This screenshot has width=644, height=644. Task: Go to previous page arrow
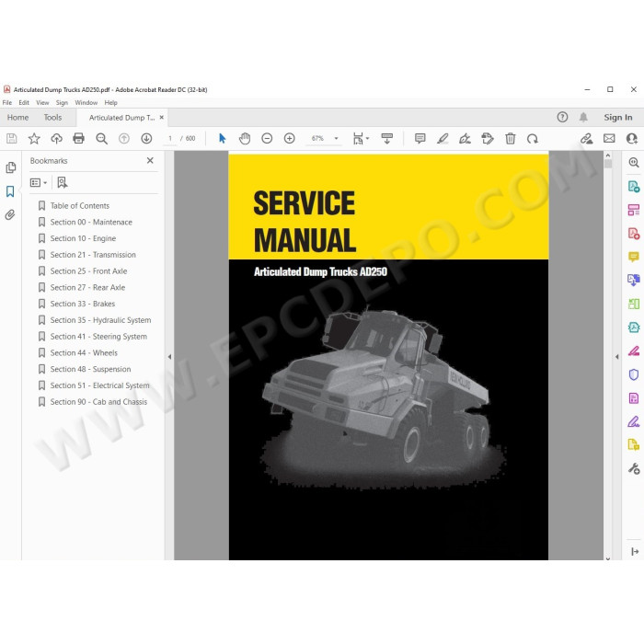pyautogui.click(x=123, y=139)
